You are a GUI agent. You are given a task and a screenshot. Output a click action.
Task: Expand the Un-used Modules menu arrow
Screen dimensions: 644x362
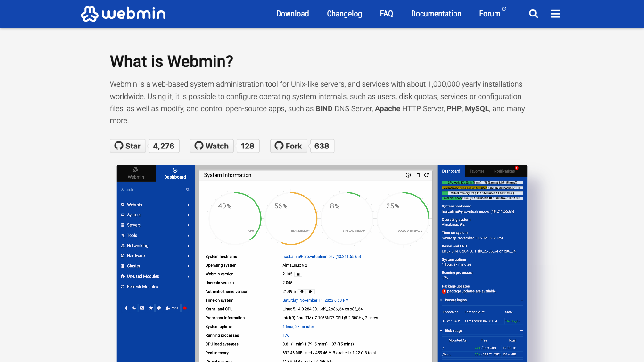click(x=188, y=276)
